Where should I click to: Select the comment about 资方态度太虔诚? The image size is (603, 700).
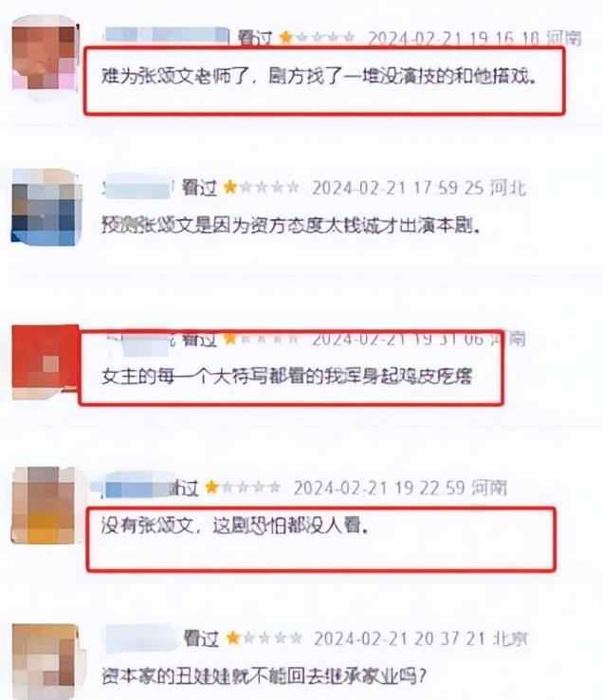coord(290,226)
